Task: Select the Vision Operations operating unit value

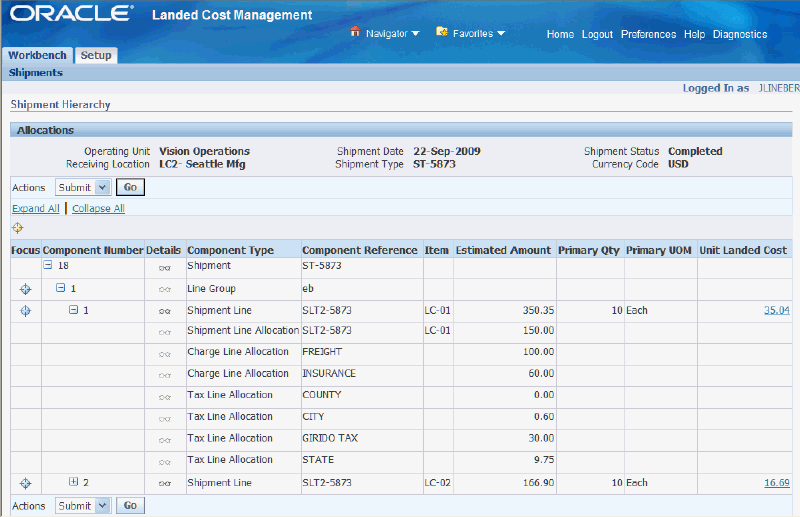Action: coord(205,151)
